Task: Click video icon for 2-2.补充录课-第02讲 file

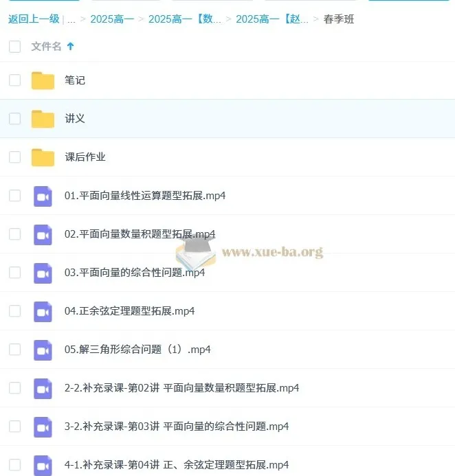Action: coord(43,389)
